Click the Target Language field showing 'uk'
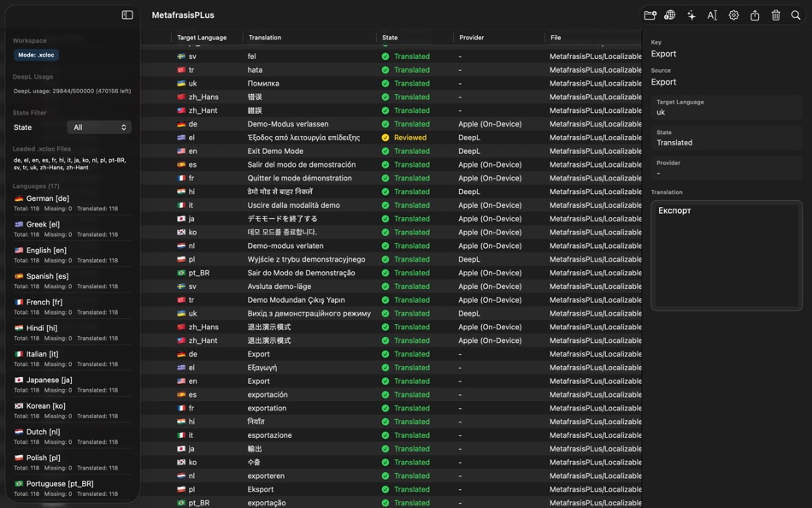Screen dimensions: 812x508 [x=727, y=108]
